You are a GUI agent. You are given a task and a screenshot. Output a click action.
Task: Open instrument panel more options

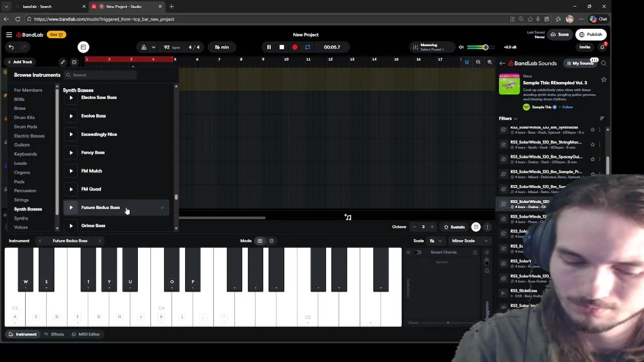point(488,227)
